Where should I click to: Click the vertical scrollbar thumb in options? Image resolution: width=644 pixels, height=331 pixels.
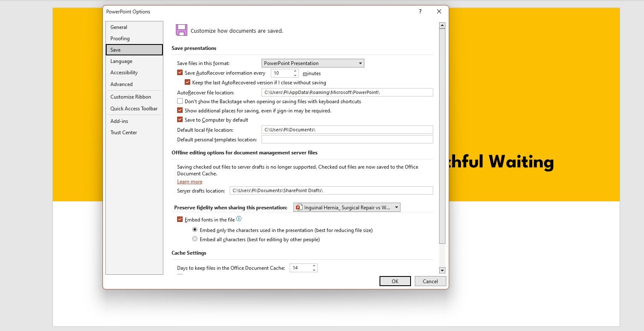[442, 136]
